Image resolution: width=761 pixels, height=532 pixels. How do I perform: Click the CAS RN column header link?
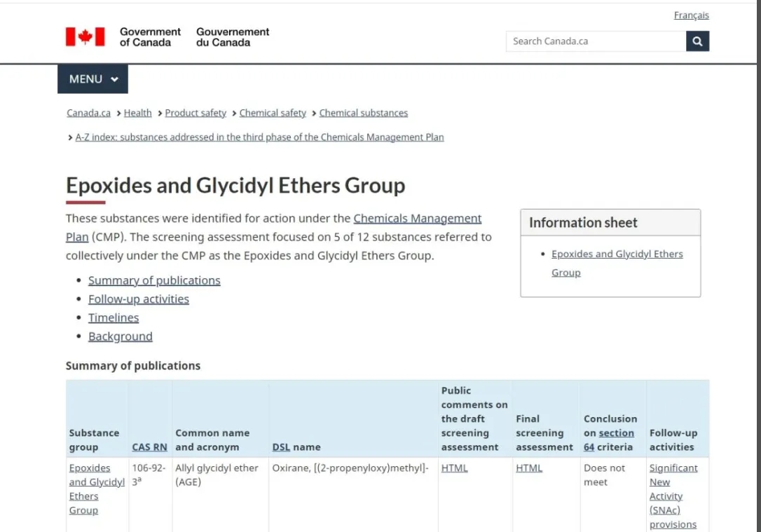(x=149, y=447)
